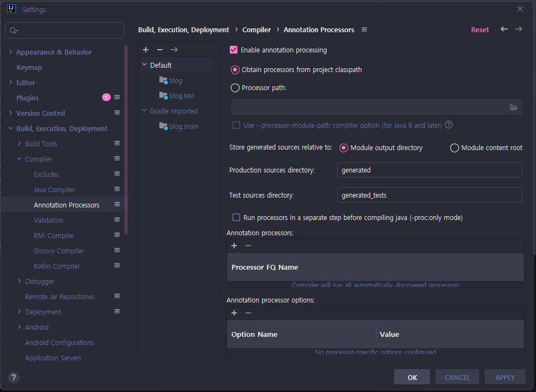Click the blog.test module folder icon
Viewport: 536px width, 392px height.
163,96
